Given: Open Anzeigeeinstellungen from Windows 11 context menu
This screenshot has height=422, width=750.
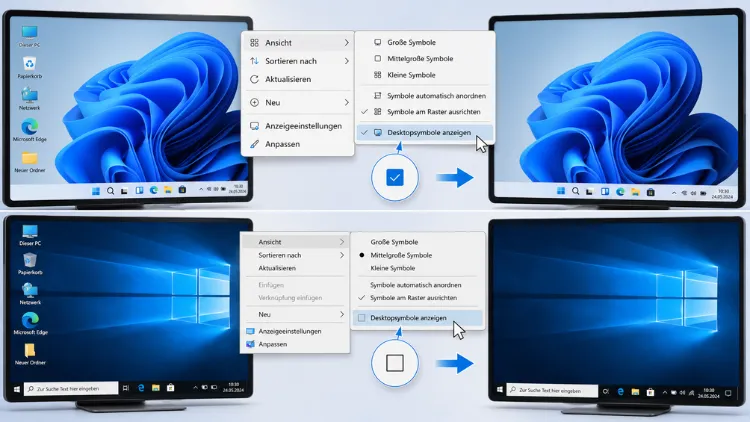Looking at the screenshot, I should (298, 126).
